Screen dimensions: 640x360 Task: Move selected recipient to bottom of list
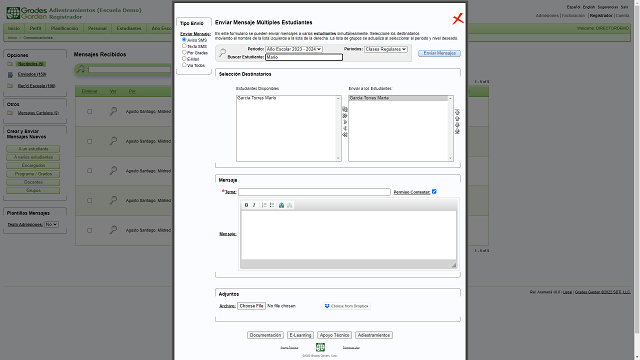[x=457, y=131]
